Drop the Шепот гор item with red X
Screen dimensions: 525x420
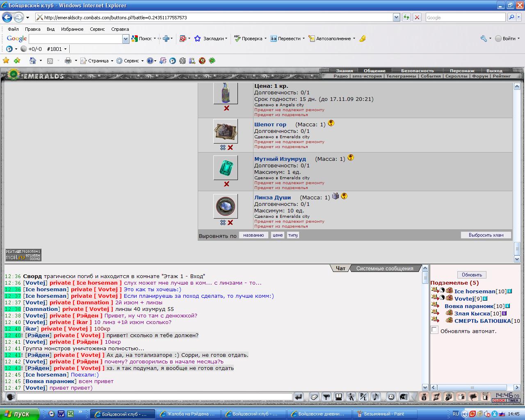[x=230, y=147]
